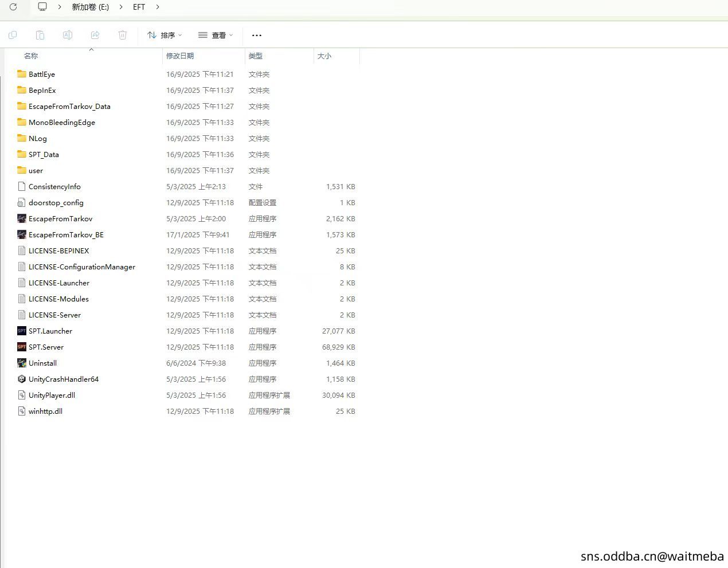Click the UnityCrashHandler64 size 1,158 KB
This screenshot has width=728, height=568.
coord(340,379)
